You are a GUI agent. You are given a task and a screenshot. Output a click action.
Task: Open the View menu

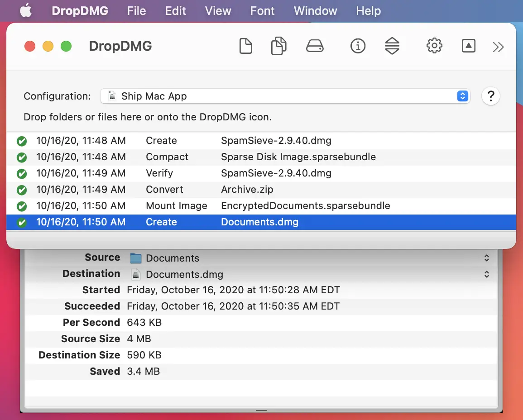point(218,11)
